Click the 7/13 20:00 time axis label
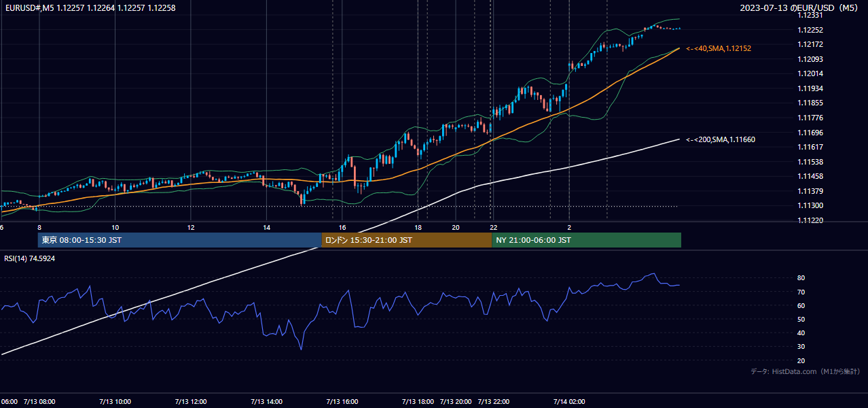This screenshot has width=868, height=408. click(x=456, y=401)
